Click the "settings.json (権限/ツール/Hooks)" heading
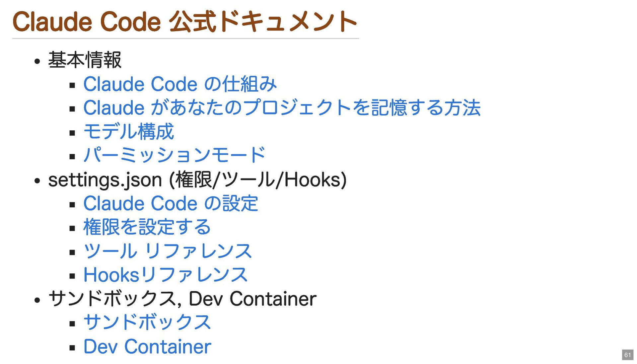 point(197,180)
